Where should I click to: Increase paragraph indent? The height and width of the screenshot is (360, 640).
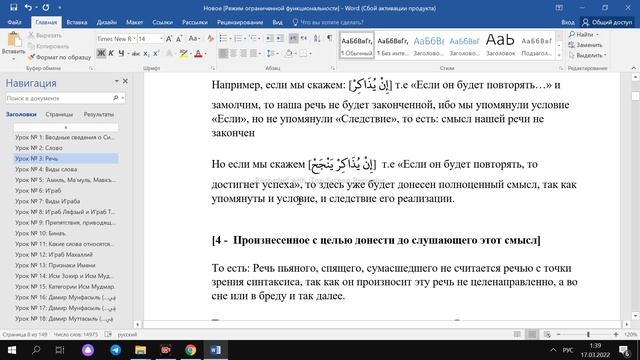[x=279, y=38]
